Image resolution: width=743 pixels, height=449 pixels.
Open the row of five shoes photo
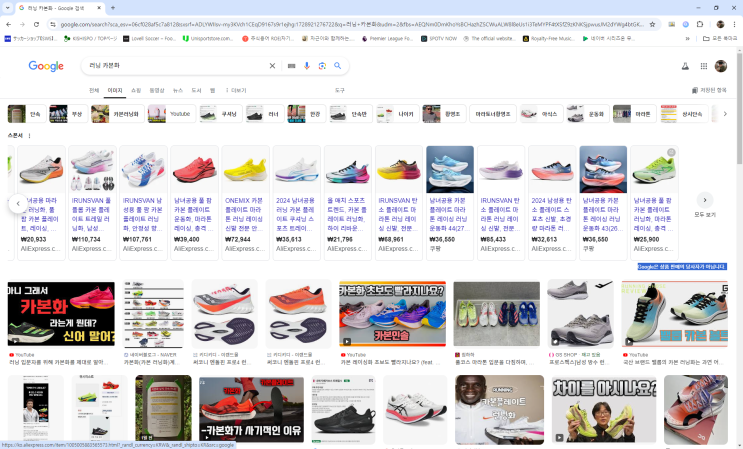(x=497, y=314)
